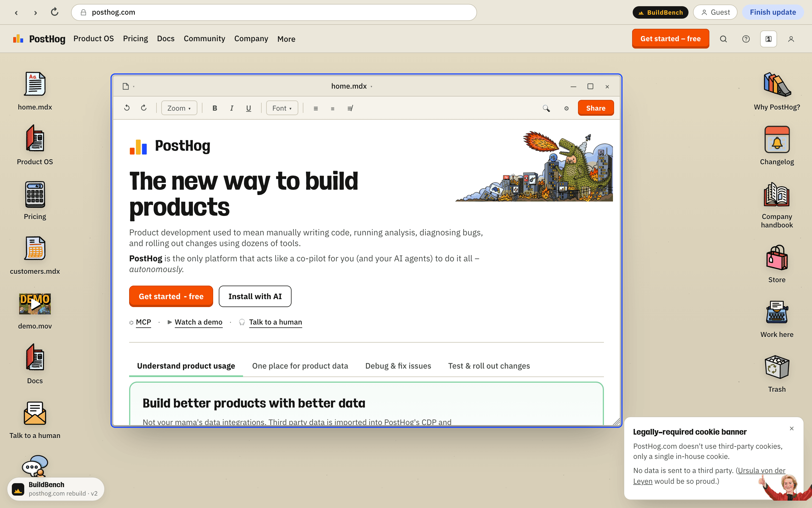Play the demo.mov thumbnail

click(x=35, y=304)
